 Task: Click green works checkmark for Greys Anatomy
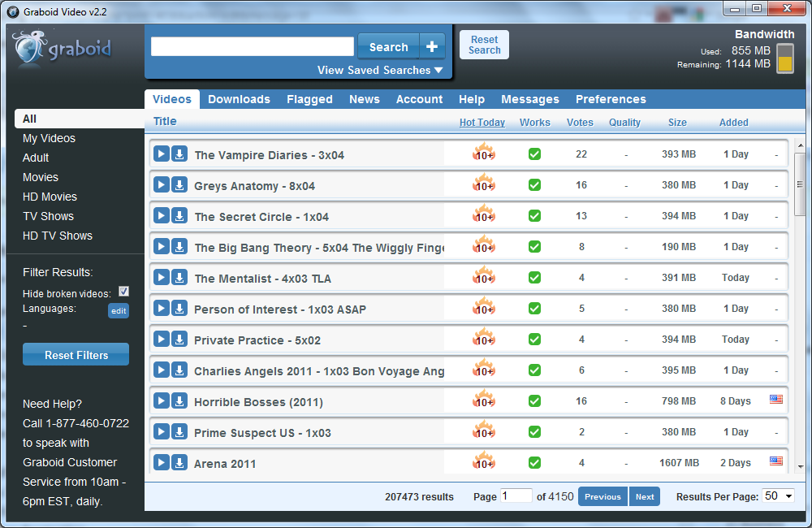(534, 185)
